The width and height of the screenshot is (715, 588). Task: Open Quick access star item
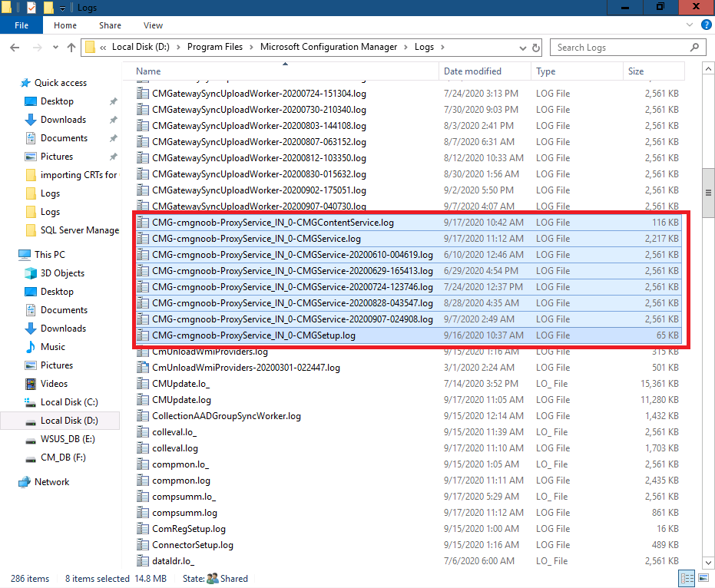click(54, 83)
